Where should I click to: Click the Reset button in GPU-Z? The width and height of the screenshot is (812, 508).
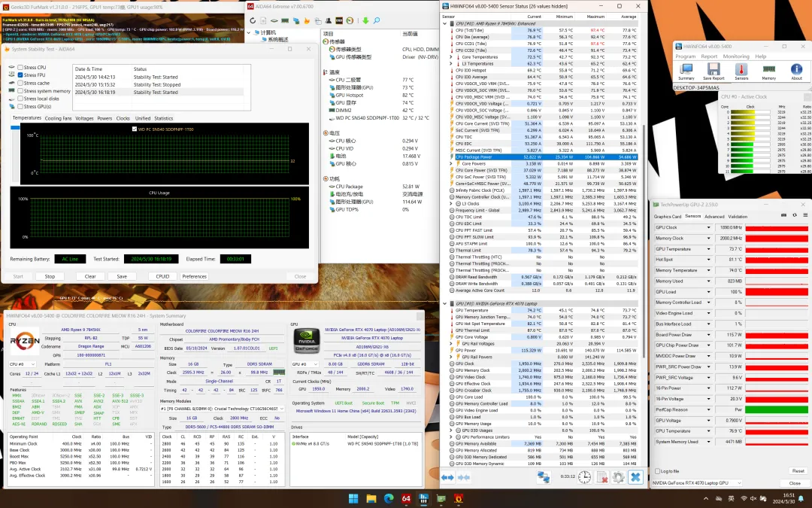click(798, 471)
